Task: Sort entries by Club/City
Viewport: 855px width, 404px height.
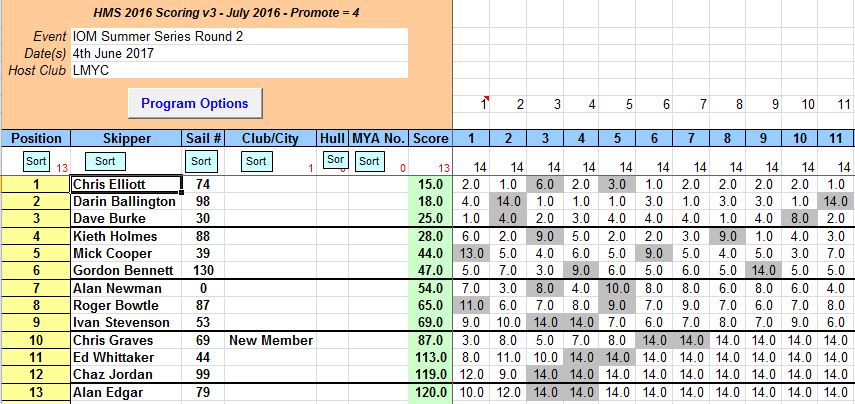Action: pos(256,161)
